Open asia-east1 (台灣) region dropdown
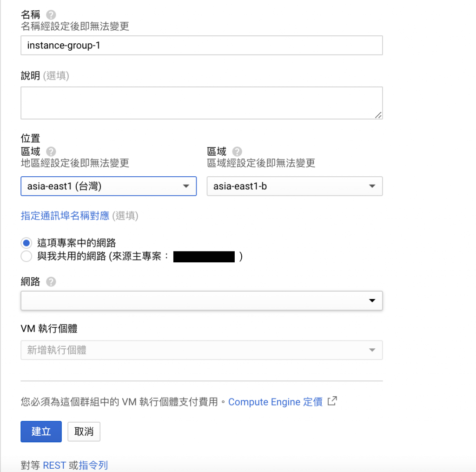Image resolution: width=476 pixels, height=472 pixels. pyautogui.click(x=109, y=186)
